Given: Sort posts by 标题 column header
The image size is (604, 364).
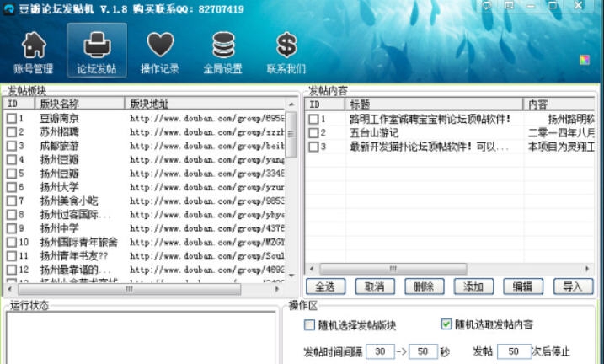Looking at the screenshot, I should (x=434, y=104).
